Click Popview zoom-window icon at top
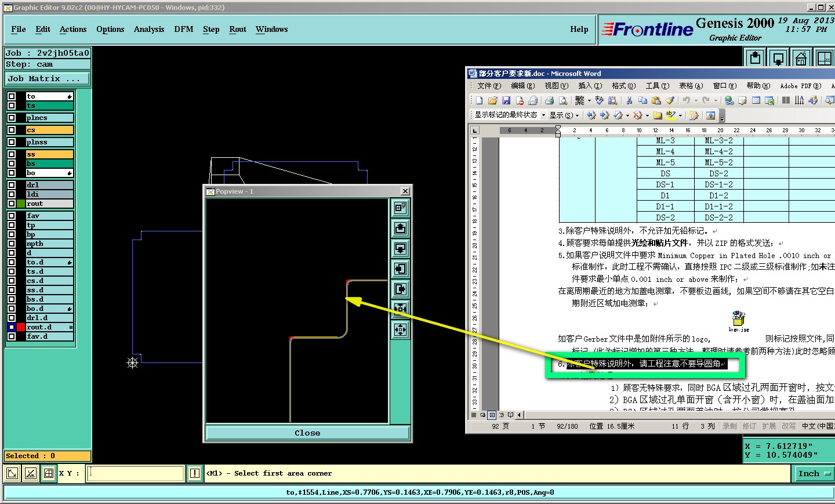The height and width of the screenshot is (504, 835). point(400,208)
